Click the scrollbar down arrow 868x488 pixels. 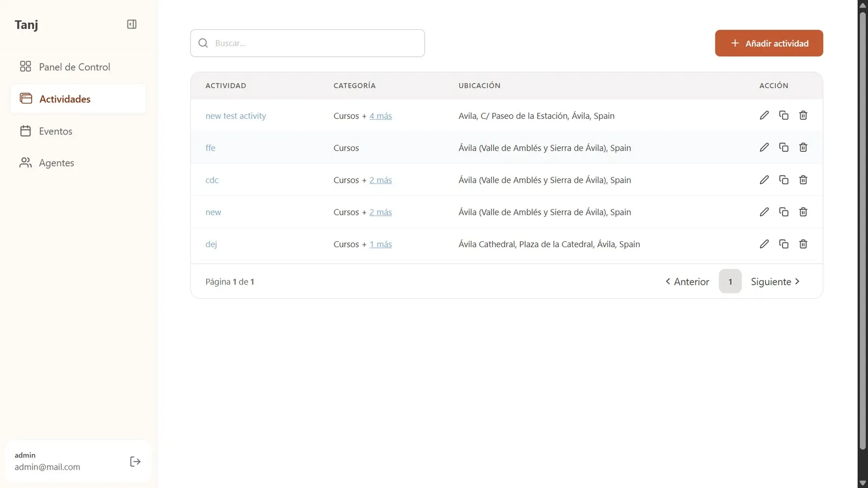[x=863, y=483]
